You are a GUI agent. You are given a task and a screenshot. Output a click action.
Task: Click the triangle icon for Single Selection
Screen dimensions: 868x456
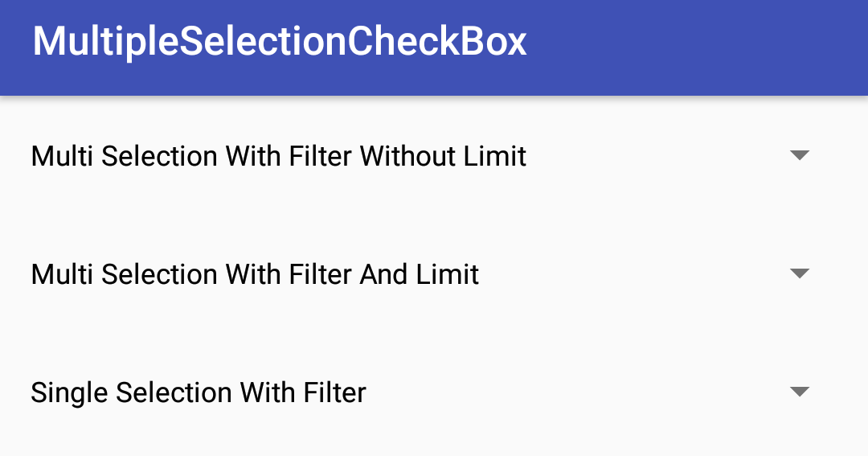click(x=800, y=392)
